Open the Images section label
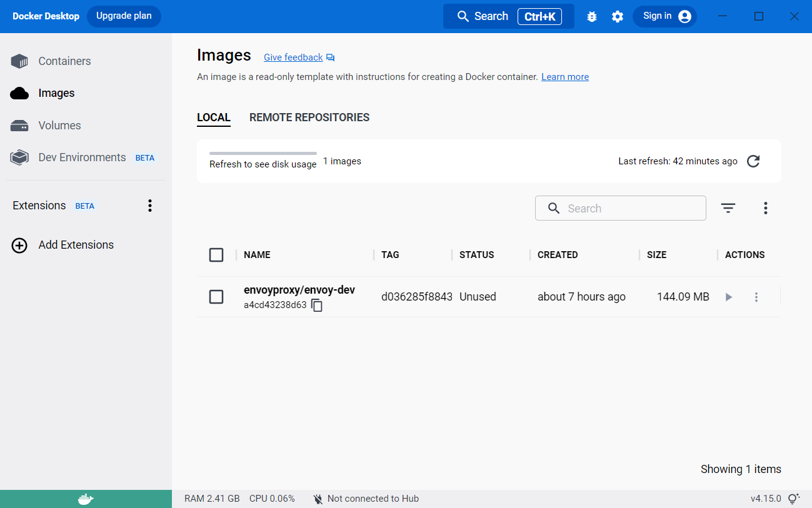This screenshot has height=508, width=812. pyautogui.click(x=56, y=93)
